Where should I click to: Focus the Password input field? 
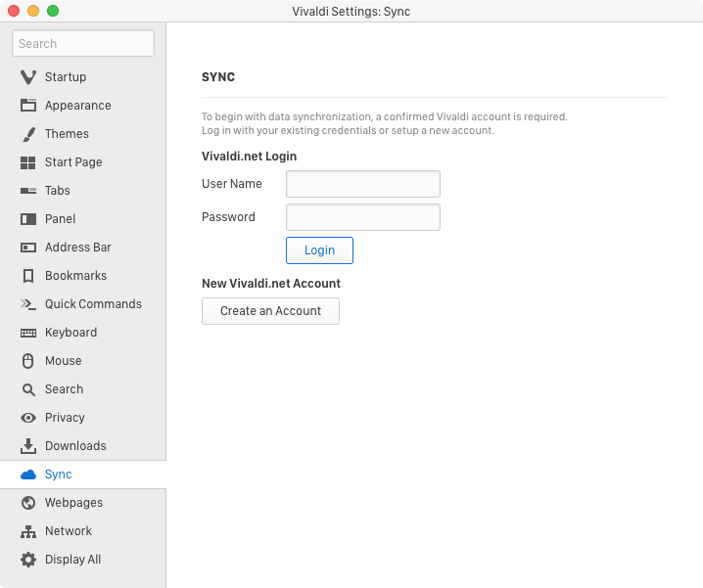pos(363,217)
